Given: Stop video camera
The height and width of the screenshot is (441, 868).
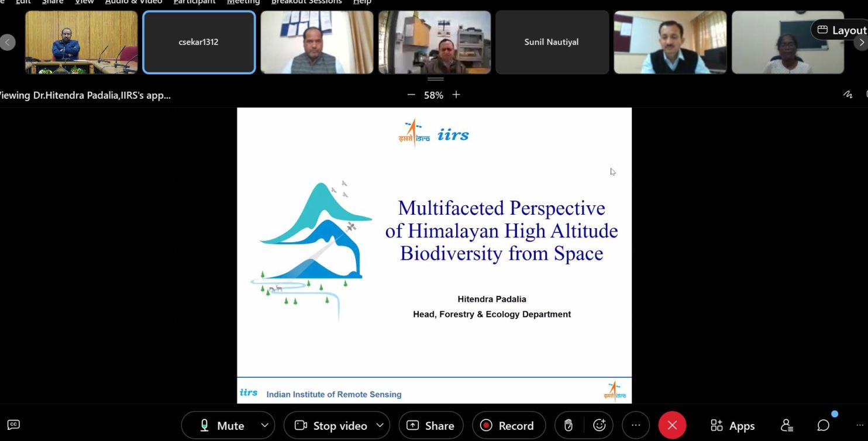Looking at the screenshot, I should [331, 425].
